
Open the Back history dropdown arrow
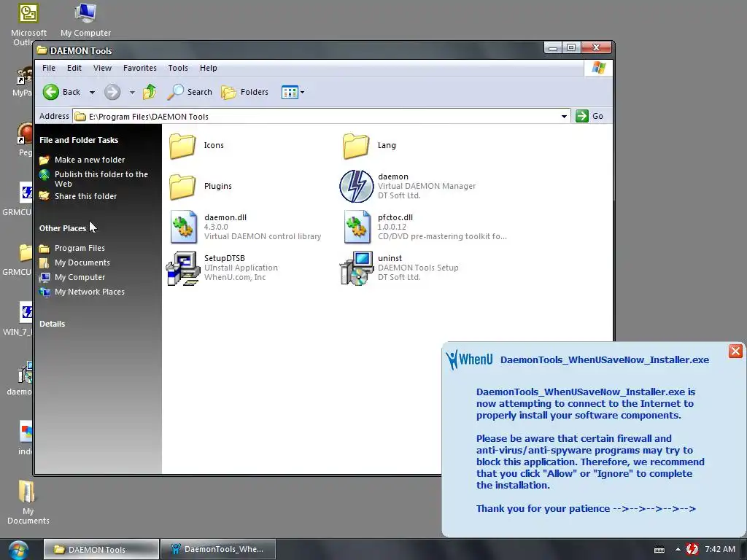(92, 93)
